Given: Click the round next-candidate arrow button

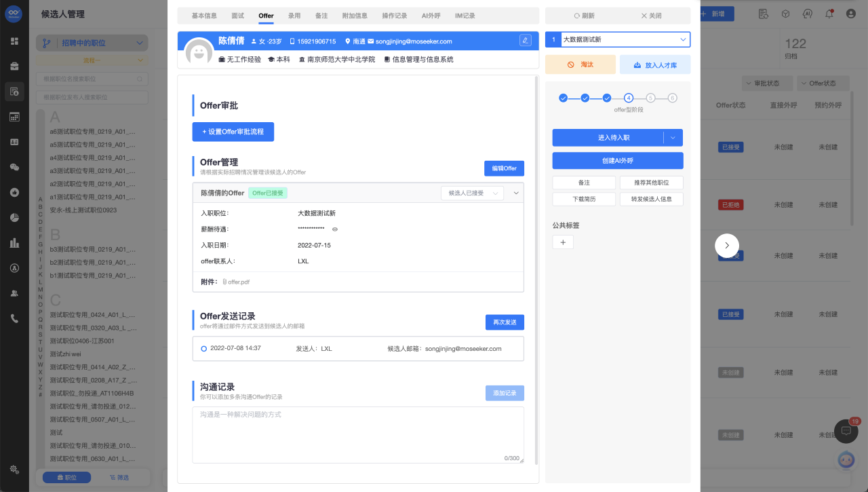Looking at the screenshot, I should (727, 246).
